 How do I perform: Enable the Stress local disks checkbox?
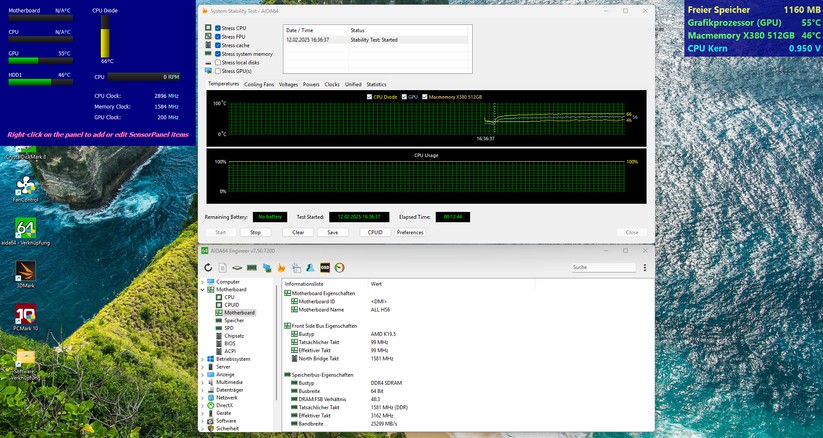[x=218, y=62]
